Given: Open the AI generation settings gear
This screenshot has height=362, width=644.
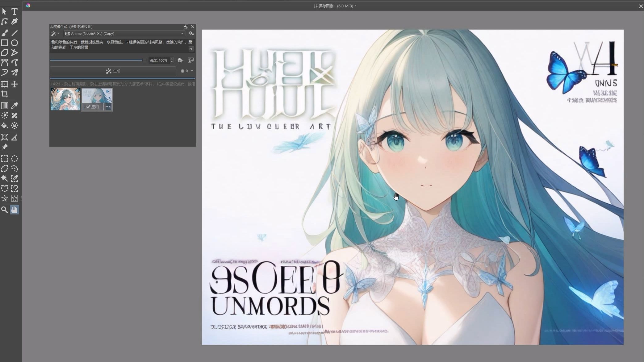Looking at the screenshot, I should (191, 33).
